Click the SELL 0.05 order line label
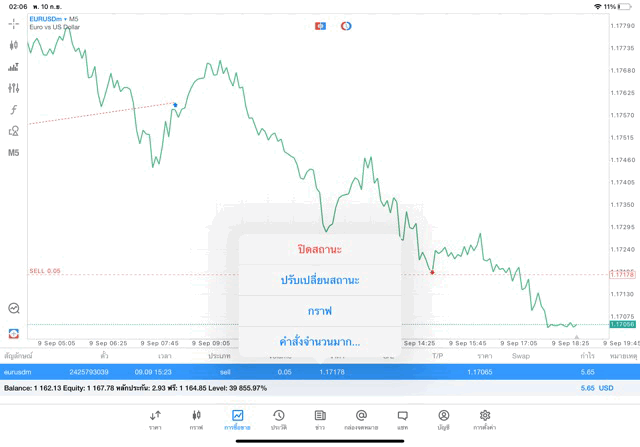The image size is (640, 447). click(45, 271)
